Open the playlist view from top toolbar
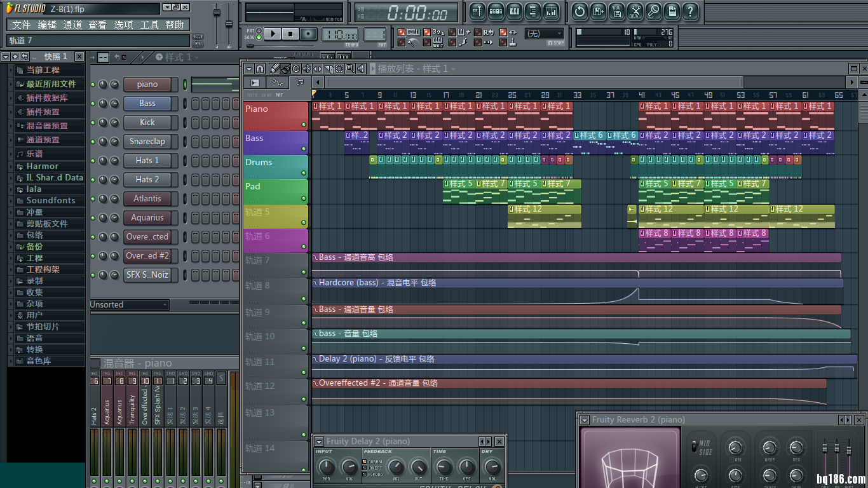868x488 pixels. pos(477,11)
